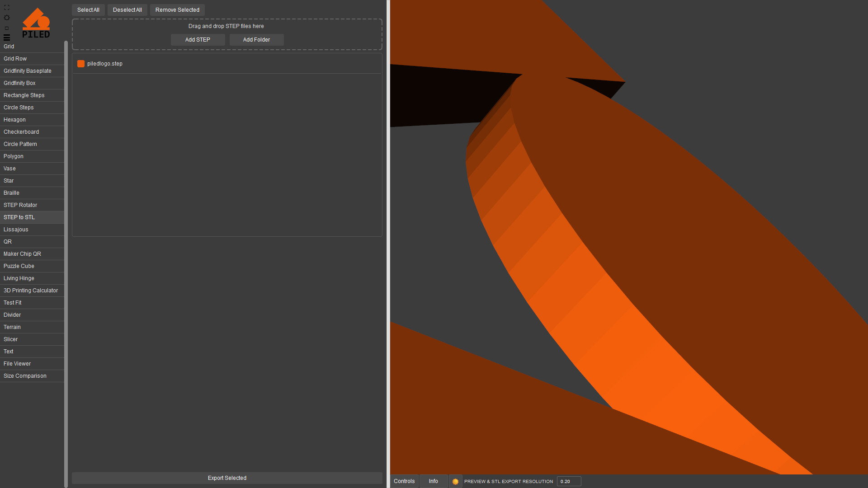This screenshot has width=868, height=488.
Task: Open the Living Hinge generator
Action: 19,278
